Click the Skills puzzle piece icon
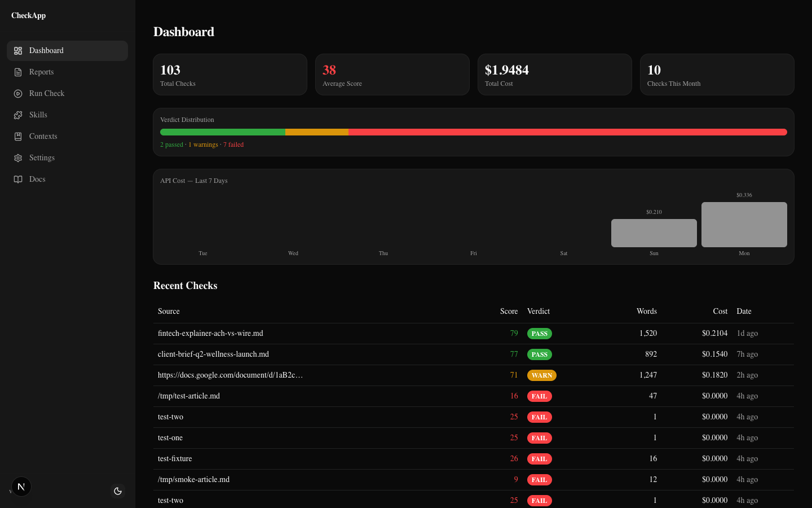This screenshot has width=812, height=508. 18,115
